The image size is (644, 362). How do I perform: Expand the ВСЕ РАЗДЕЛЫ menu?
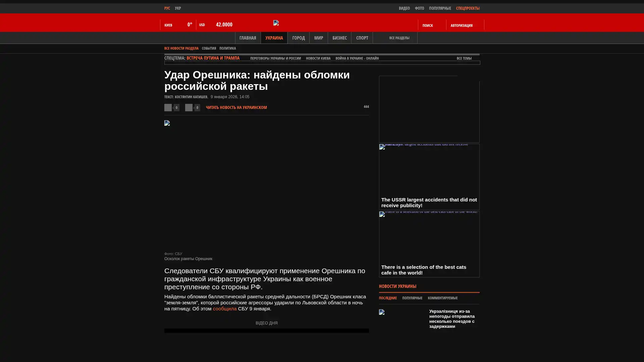click(399, 38)
